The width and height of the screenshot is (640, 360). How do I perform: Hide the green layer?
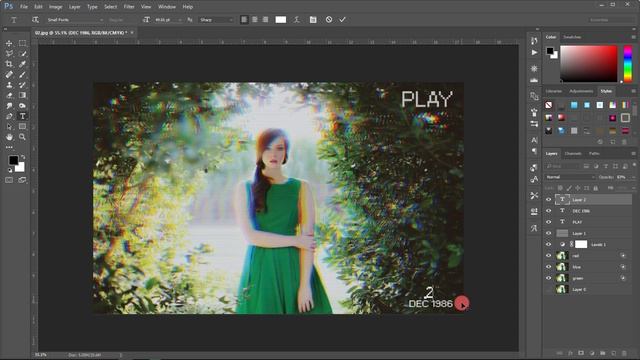[549, 278]
